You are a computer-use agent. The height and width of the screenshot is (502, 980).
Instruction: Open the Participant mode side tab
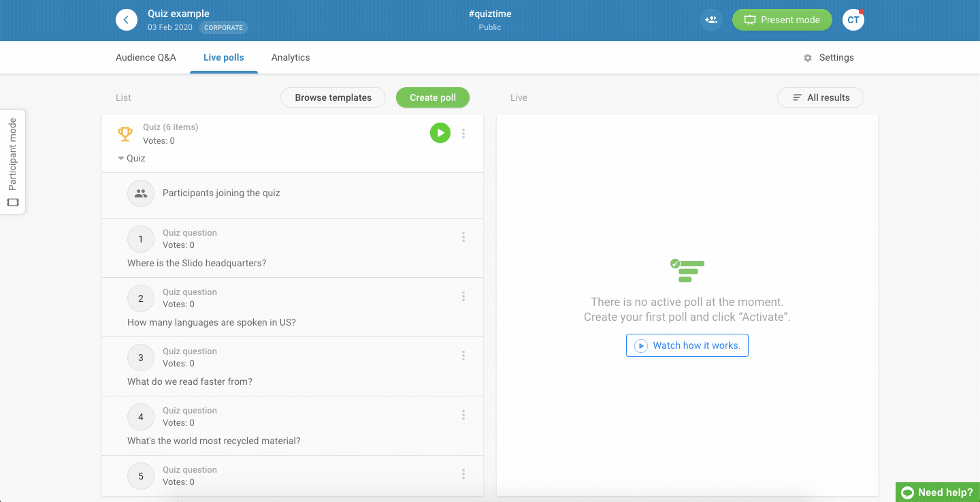(12, 161)
